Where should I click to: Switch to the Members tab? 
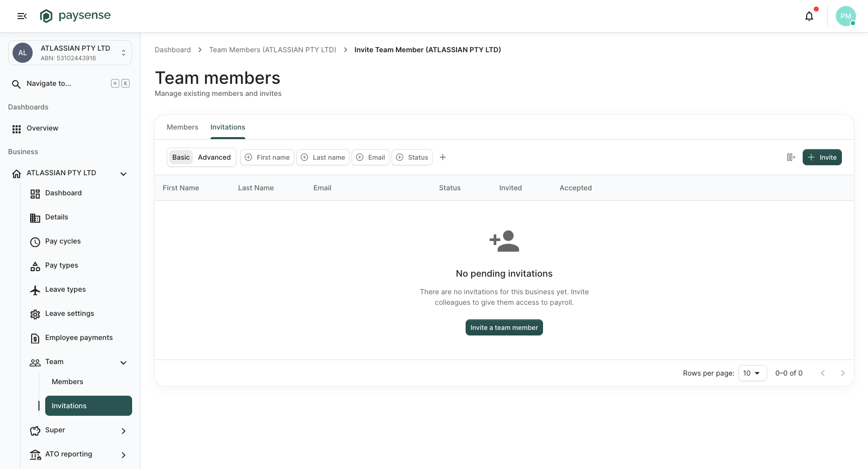tap(182, 127)
